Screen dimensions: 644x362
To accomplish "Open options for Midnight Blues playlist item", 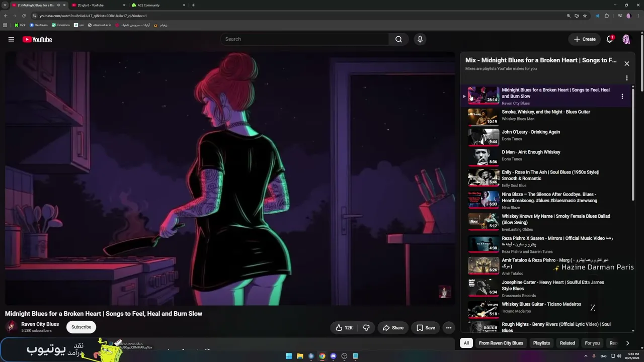I will coord(622,96).
